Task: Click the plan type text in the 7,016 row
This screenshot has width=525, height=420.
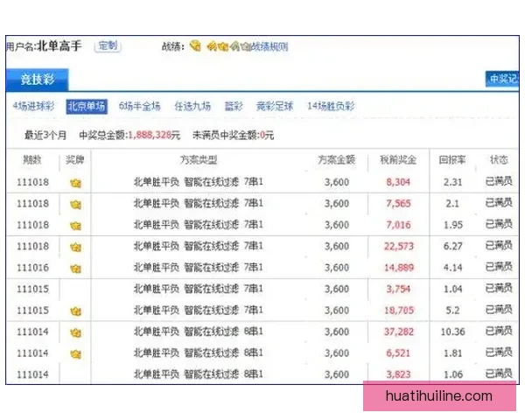Action: click(x=199, y=225)
